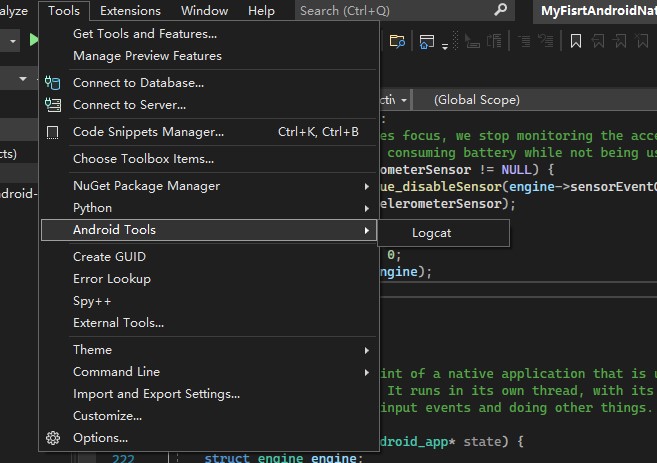
Task: Click the green Start Debugging play icon
Action: (34, 40)
